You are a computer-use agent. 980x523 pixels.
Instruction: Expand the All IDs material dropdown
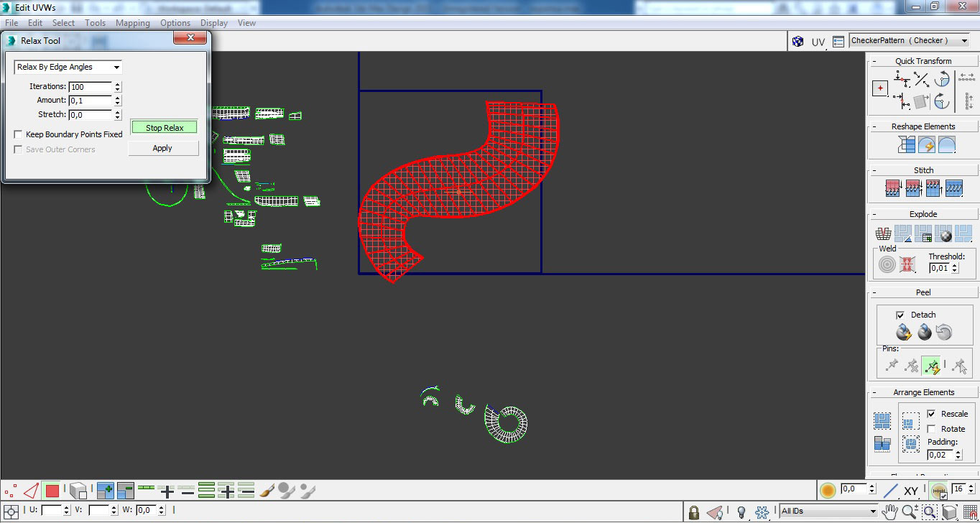(x=828, y=512)
